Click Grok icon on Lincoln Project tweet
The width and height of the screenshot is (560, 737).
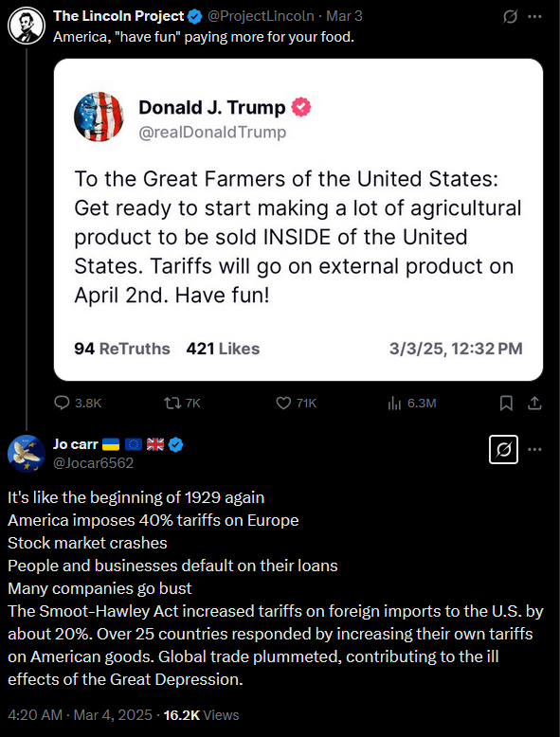coord(510,17)
